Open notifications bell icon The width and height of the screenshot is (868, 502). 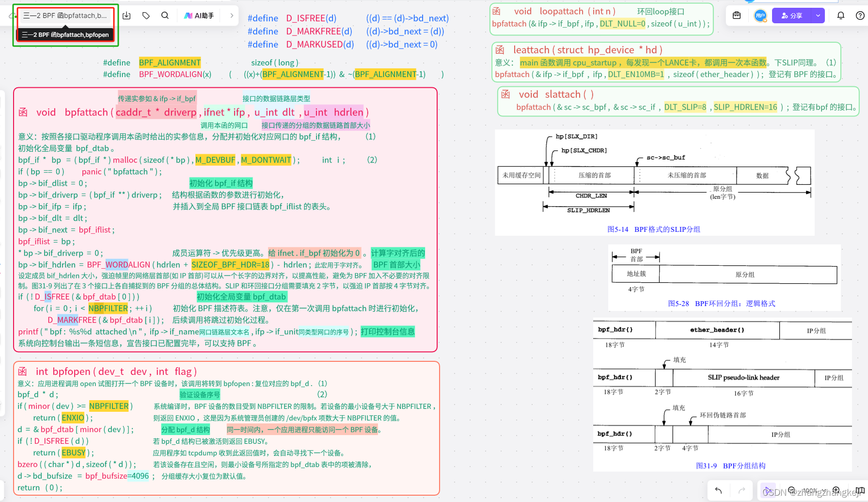(841, 16)
